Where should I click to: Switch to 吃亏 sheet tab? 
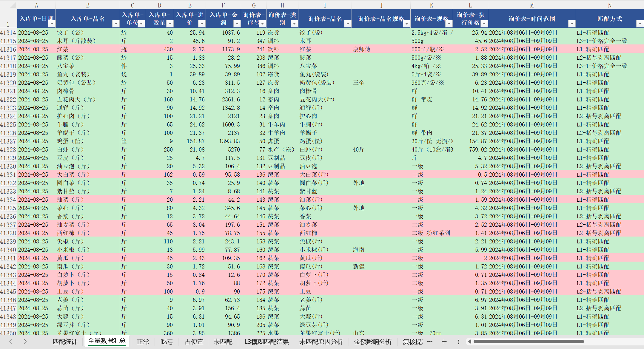[x=167, y=342]
